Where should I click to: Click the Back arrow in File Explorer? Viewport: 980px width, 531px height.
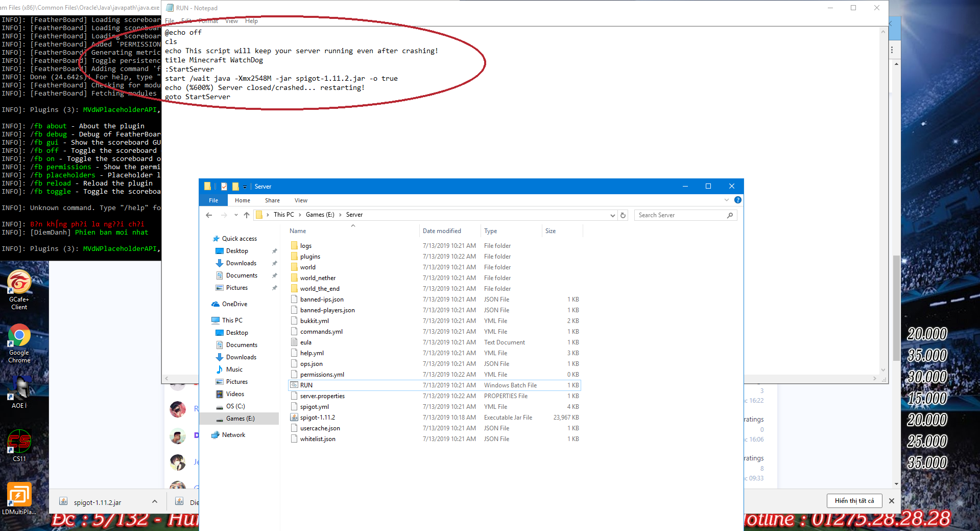(209, 215)
